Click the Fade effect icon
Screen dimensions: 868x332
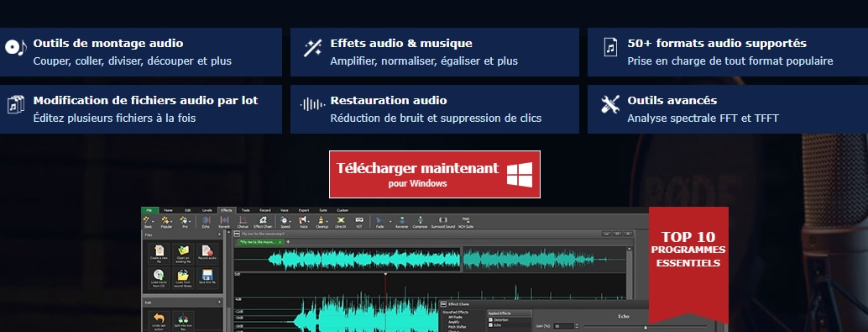click(x=379, y=220)
